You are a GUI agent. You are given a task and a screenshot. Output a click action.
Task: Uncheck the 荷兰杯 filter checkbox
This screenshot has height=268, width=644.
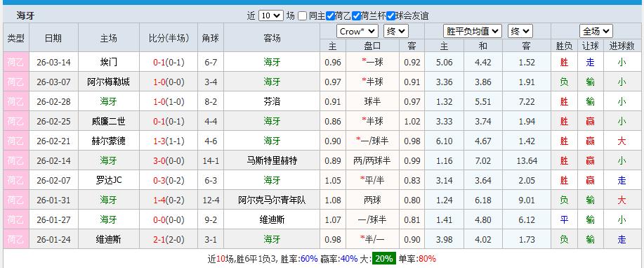tap(357, 16)
